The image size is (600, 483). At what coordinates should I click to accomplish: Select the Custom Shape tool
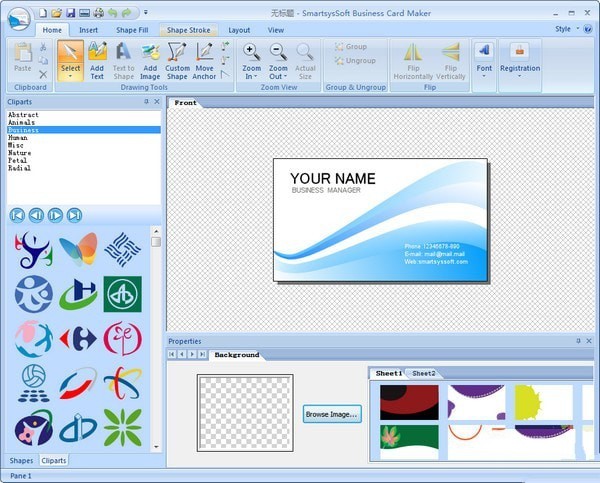point(177,61)
